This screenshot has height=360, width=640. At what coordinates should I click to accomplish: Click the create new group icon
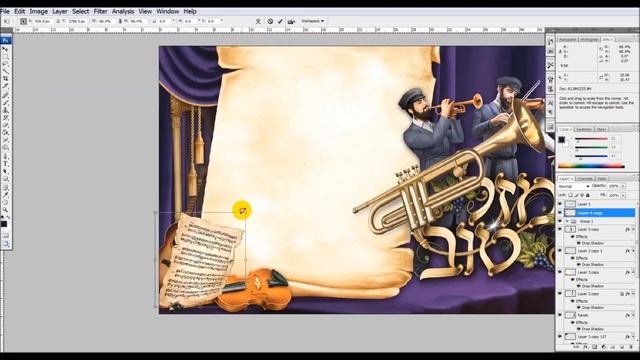point(612,347)
